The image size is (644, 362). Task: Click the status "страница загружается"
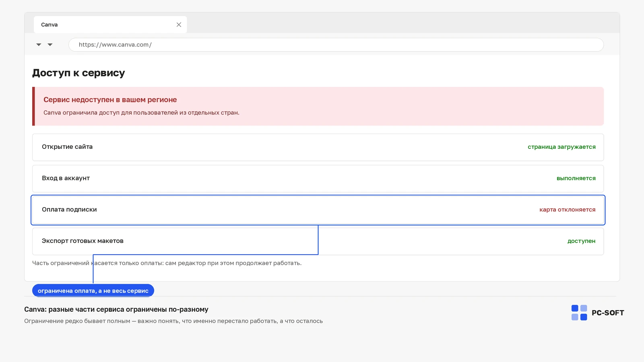(x=561, y=147)
